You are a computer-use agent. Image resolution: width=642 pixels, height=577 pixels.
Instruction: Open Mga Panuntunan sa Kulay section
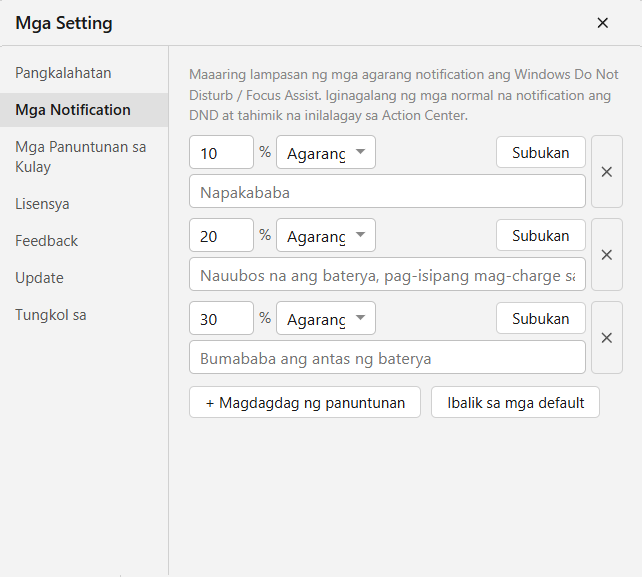(x=84, y=157)
